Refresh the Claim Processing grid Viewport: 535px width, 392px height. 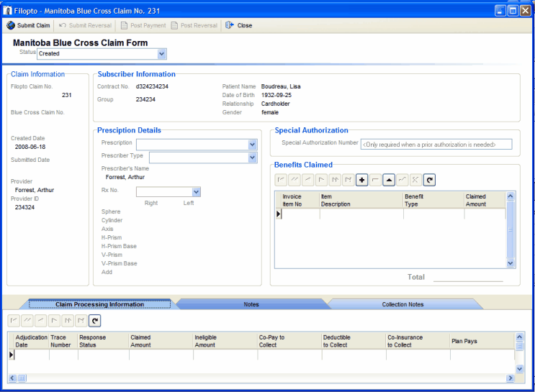pos(95,320)
